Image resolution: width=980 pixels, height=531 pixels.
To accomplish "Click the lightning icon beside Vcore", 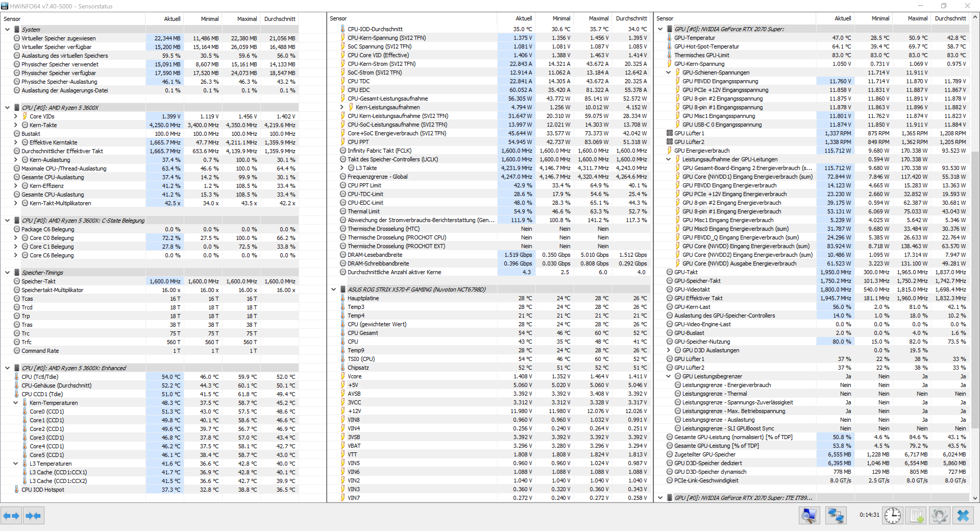I will (343, 376).
